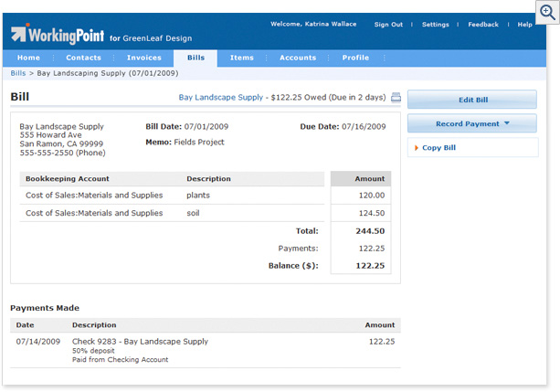Click the plants row account name
560x392 pixels.
(x=94, y=196)
